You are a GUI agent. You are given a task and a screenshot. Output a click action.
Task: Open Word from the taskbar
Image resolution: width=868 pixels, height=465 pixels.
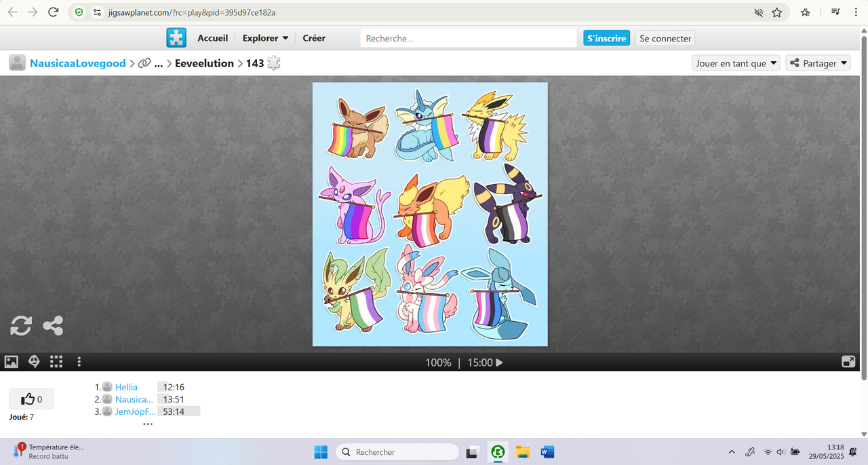click(547, 452)
